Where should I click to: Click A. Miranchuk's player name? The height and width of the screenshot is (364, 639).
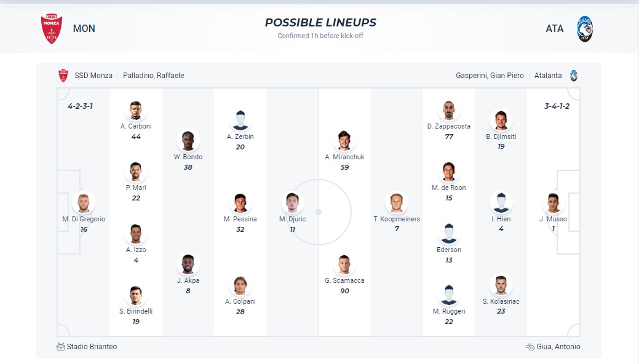pos(344,157)
